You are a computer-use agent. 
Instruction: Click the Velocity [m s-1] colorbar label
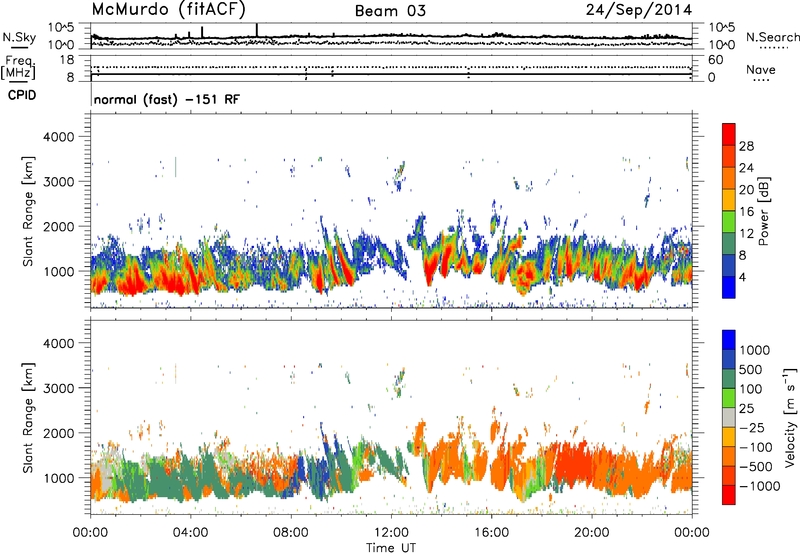click(x=790, y=417)
